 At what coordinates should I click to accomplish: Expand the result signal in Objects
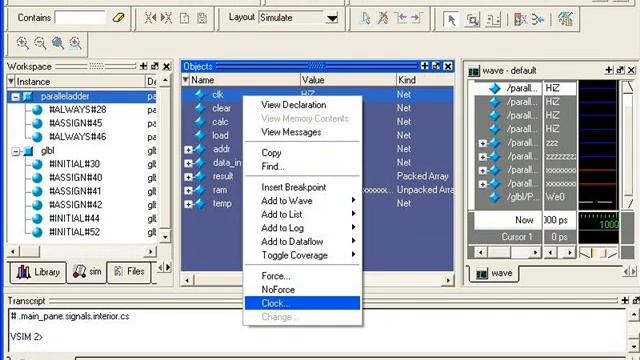pyautogui.click(x=188, y=177)
